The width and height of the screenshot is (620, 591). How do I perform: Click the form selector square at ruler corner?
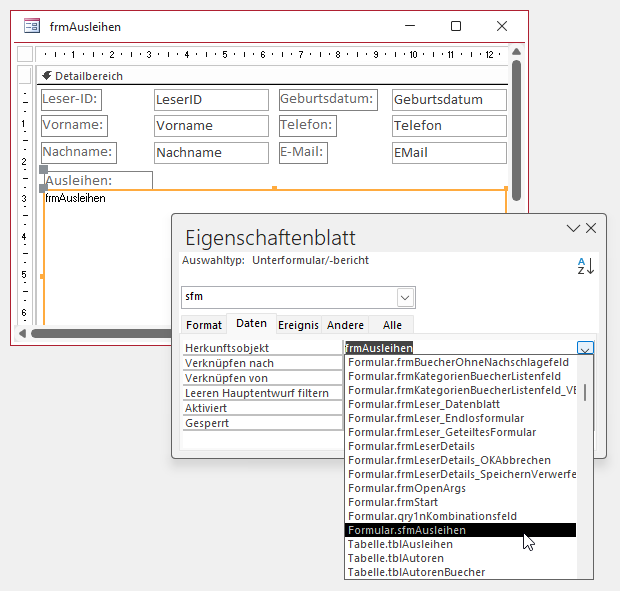tap(25, 54)
